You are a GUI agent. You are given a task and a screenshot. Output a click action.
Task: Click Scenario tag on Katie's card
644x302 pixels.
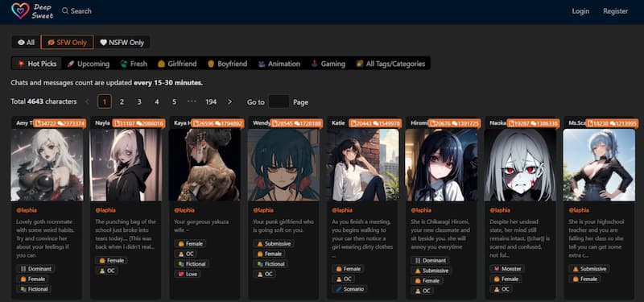[x=349, y=289]
